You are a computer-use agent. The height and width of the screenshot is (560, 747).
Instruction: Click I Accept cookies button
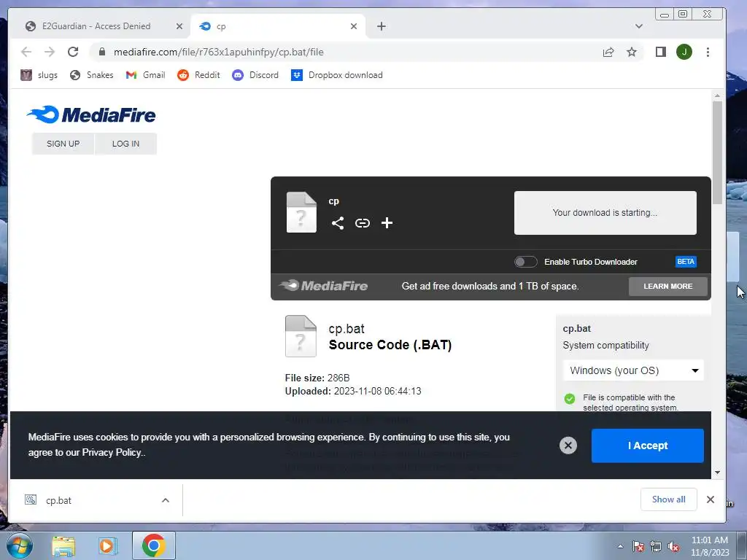(648, 446)
